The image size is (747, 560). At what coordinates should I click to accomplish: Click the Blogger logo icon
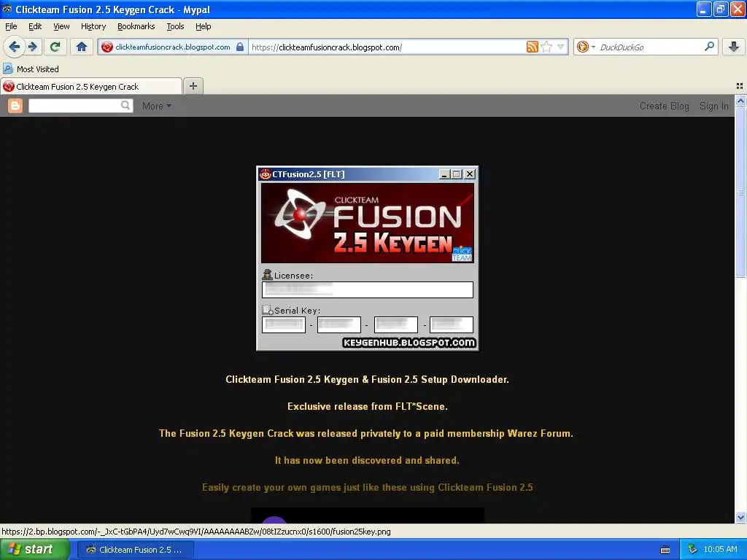click(x=15, y=106)
